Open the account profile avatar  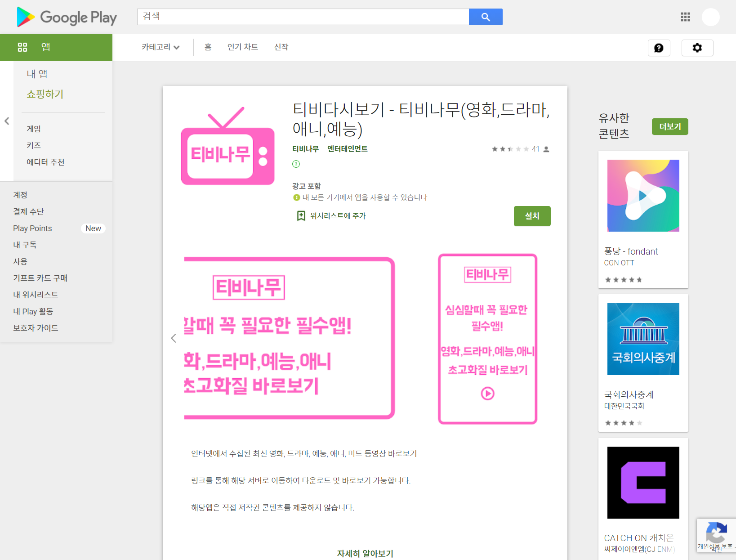point(711,17)
